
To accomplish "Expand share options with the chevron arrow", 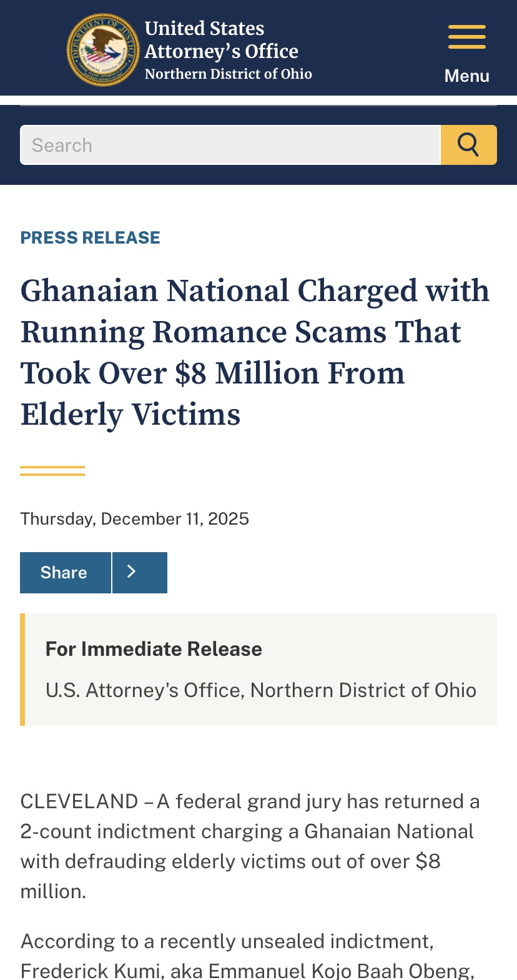I will tap(139, 572).
